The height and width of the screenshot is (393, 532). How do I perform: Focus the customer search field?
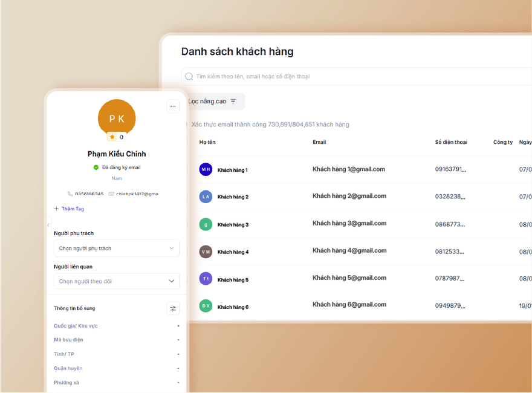coord(356,76)
